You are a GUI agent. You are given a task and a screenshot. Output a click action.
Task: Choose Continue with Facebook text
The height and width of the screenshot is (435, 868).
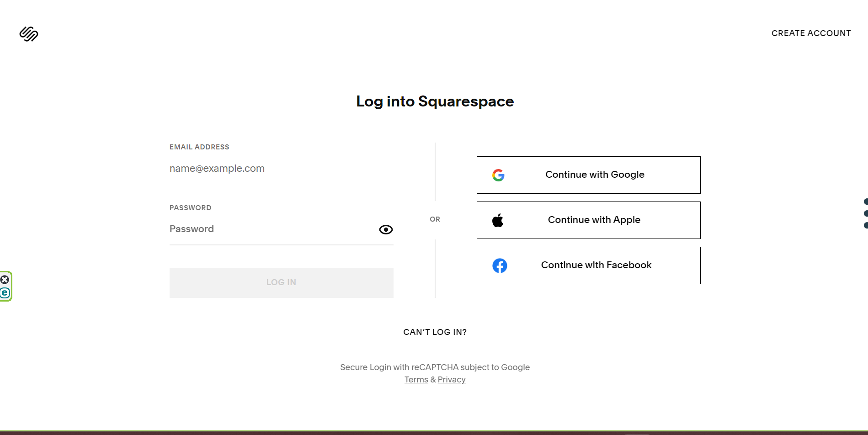(596, 265)
